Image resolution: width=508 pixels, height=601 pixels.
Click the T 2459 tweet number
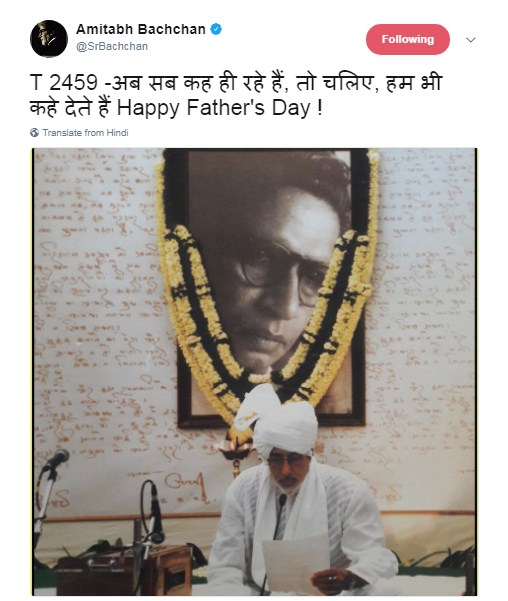[x=64, y=83]
